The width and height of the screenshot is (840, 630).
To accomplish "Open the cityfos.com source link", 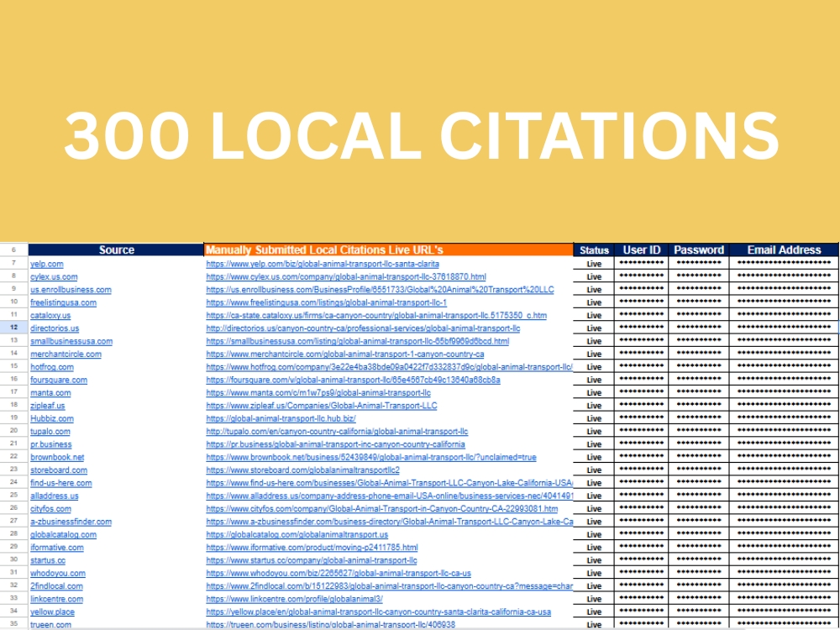I will click(50, 508).
